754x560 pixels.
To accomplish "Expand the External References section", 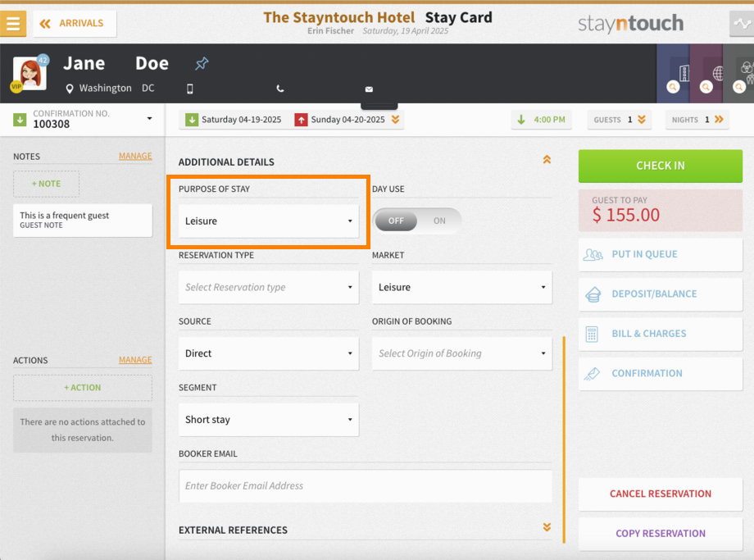I will [547, 527].
